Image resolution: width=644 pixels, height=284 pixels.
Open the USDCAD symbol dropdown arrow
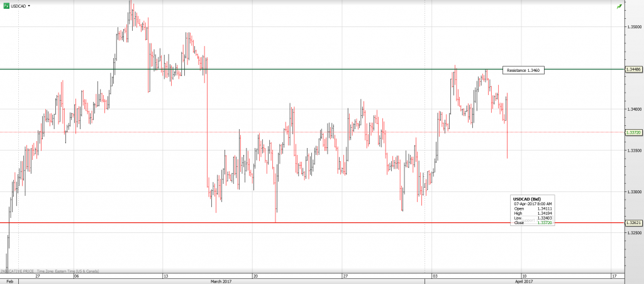point(29,5)
